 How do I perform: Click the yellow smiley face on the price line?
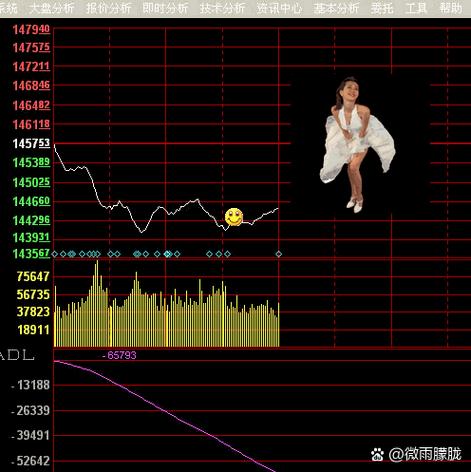click(x=234, y=217)
